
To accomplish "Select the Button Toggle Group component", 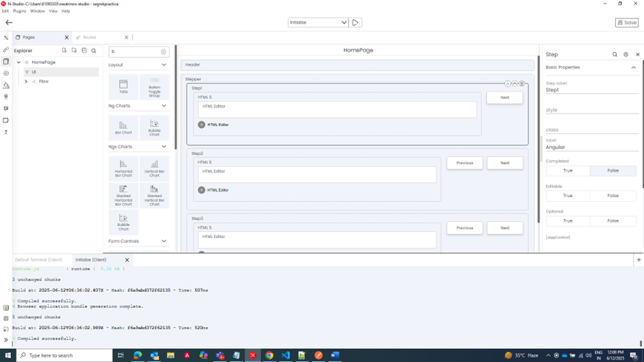I will click(154, 87).
